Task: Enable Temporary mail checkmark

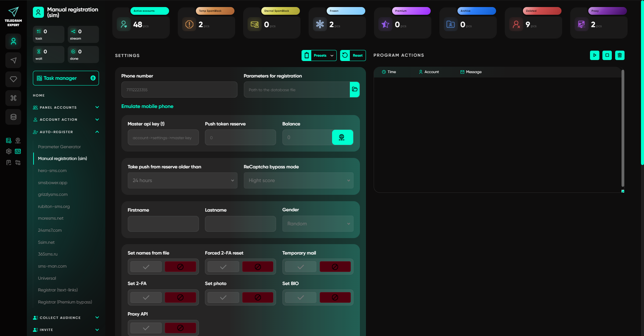Action: [301, 267]
